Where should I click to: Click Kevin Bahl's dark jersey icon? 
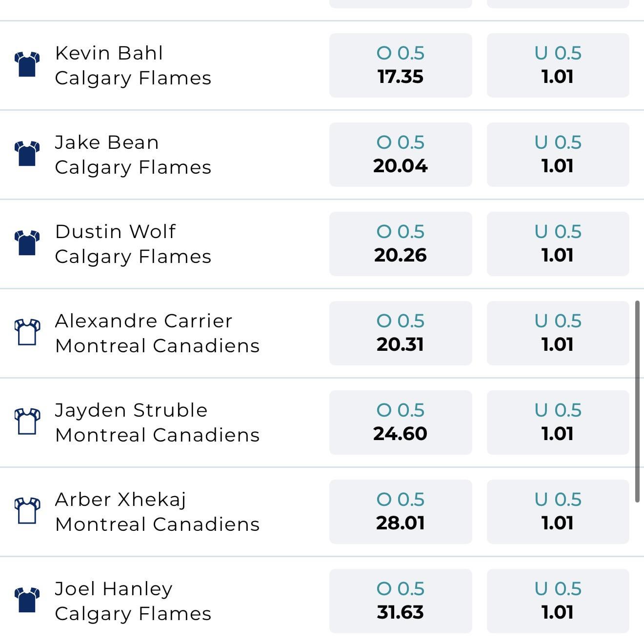tap(27, 65)
